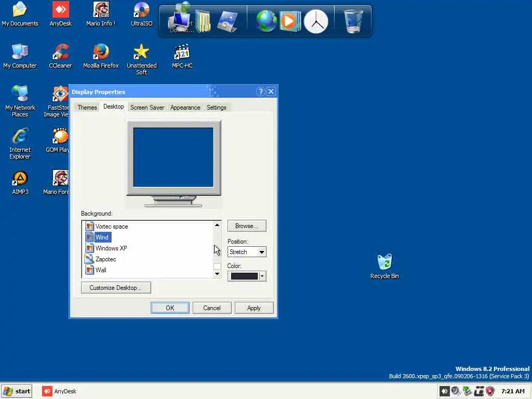Open the folders icon in top dock
Image resolution: width=532 pixels, height=399 pixels.
click(203, 21)
